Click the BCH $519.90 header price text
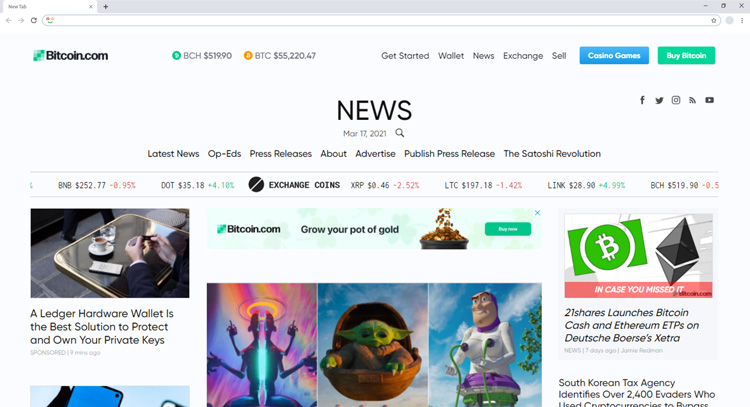 [208, 56]
